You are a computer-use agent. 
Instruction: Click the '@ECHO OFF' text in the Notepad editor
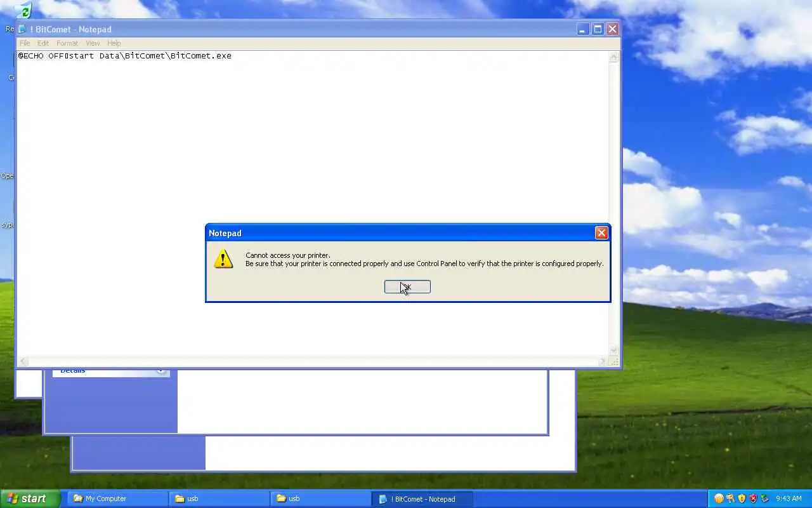[41, 56]
